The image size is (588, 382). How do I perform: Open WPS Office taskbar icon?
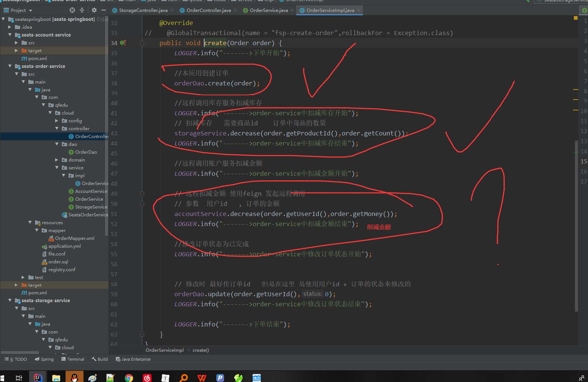(202, 378)
